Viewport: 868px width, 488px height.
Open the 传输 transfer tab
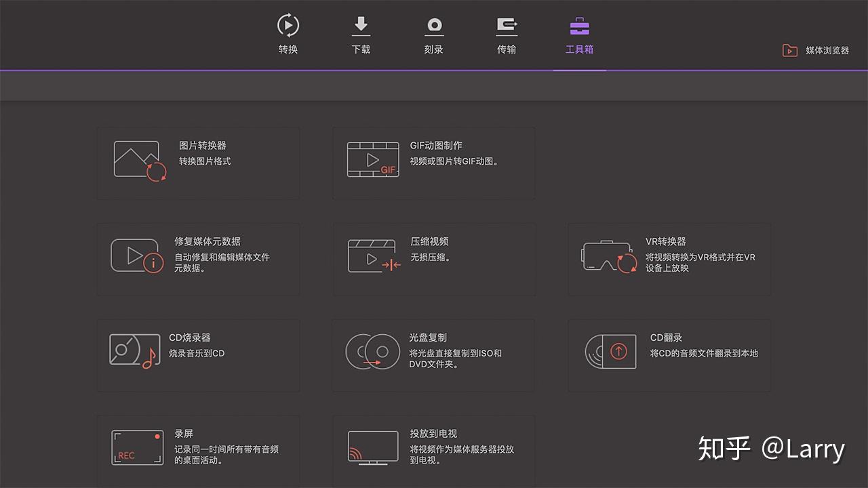coord(507,34)
